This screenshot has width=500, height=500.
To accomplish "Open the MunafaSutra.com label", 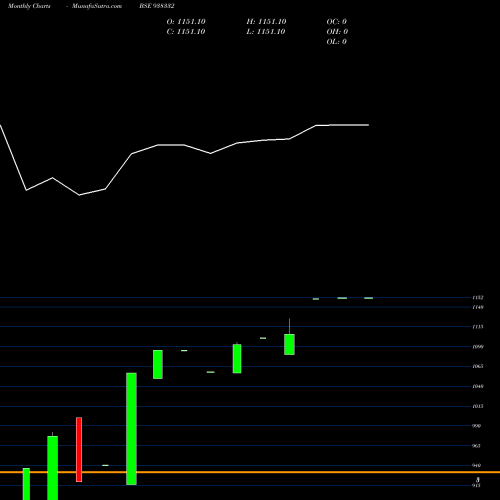I will pyautogui.click(x=97, y=6).
